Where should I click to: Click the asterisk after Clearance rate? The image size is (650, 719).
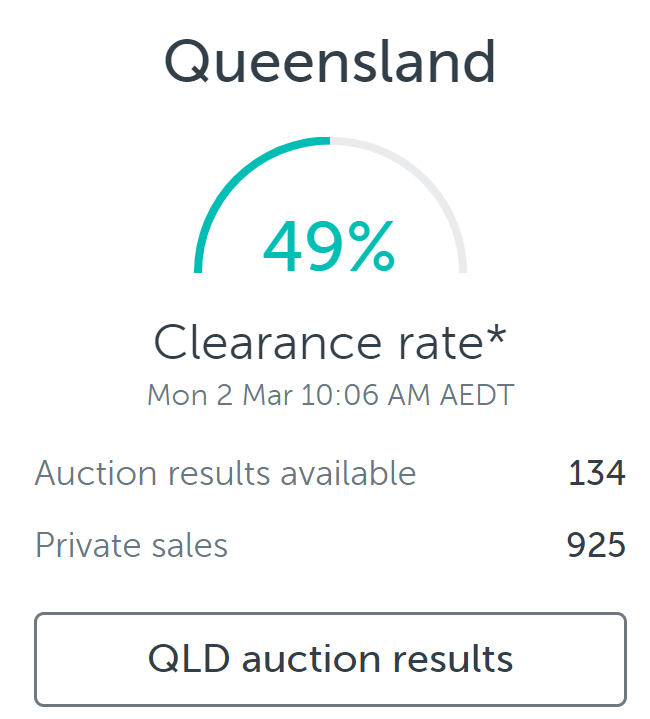496,335
